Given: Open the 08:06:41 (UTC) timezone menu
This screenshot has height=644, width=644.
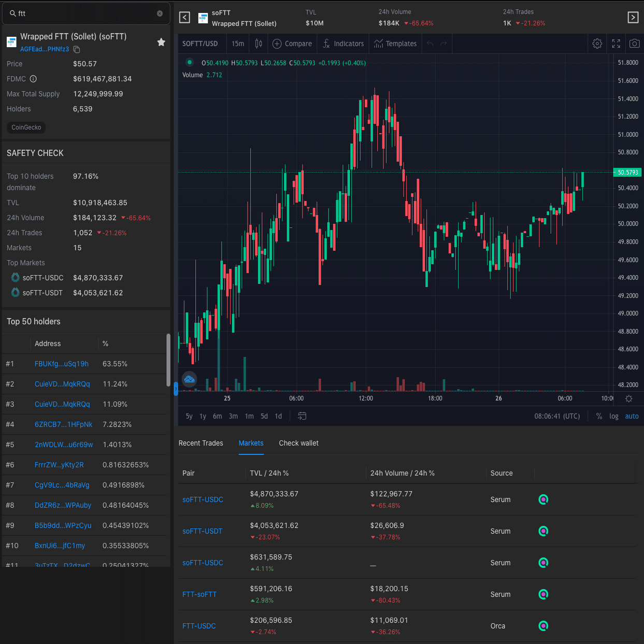Looking at the screenshot, I should [557, 417].
